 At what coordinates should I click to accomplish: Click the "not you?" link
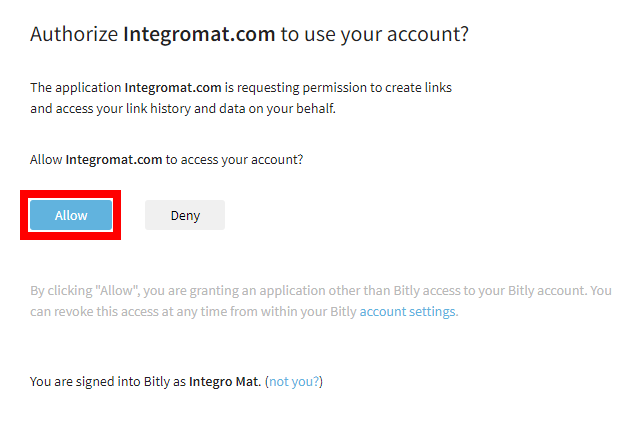coord(294,382)
